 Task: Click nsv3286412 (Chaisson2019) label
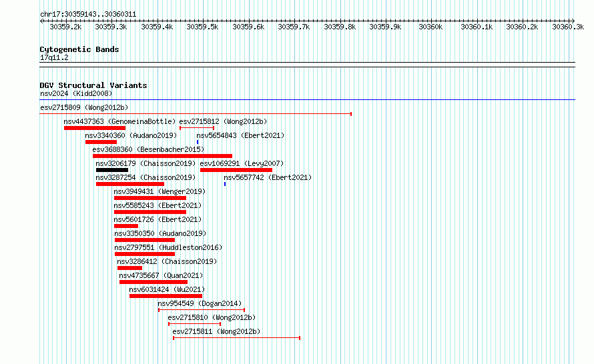(x=167, y=261)
